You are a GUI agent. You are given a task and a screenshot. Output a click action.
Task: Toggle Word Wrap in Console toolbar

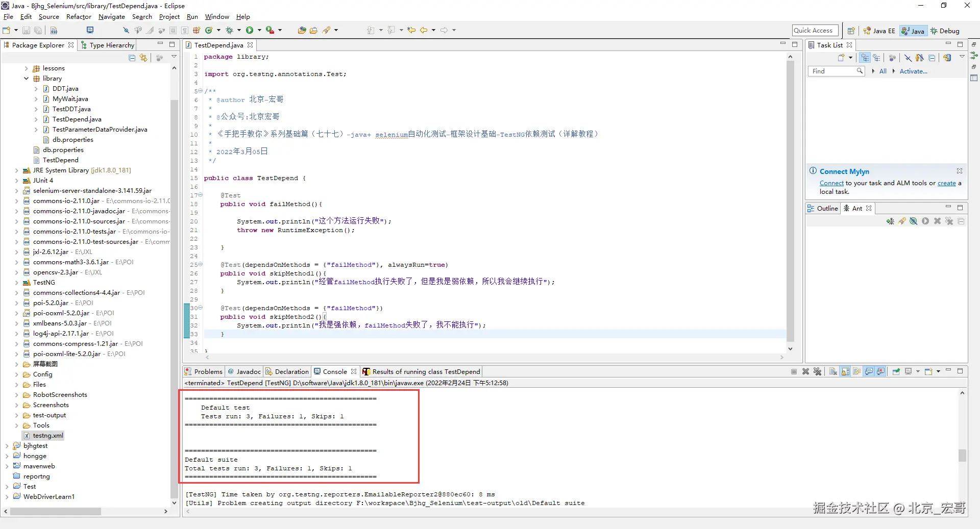857,371
